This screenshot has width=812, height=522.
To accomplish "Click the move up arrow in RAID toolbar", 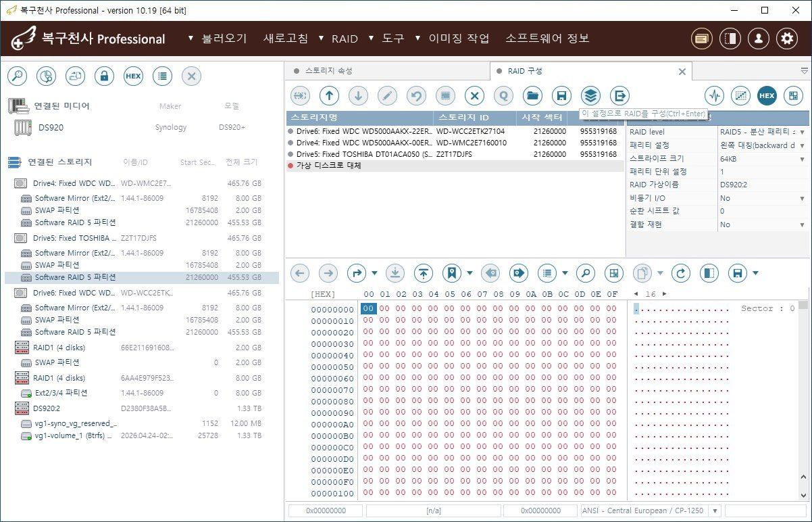I will (329, 95).
